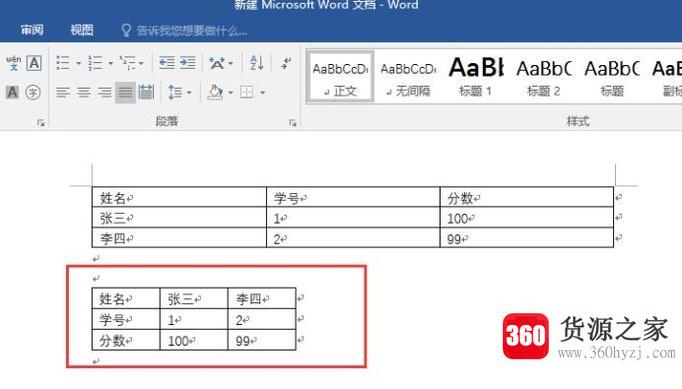Apply 标题 2 style

pos(544,78)
